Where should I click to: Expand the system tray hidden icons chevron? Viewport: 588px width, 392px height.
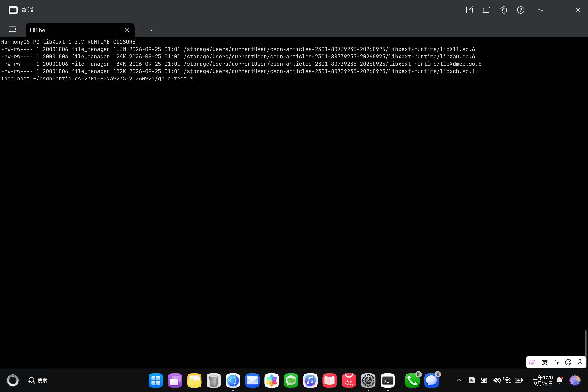pos(459,380)
